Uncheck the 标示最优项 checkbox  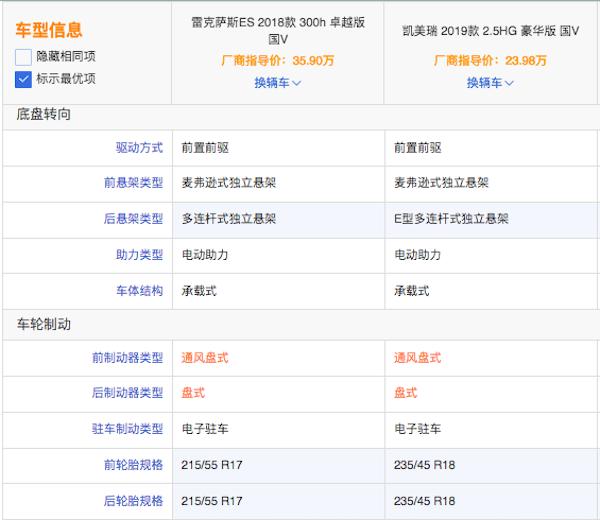pyautogui.click(x=24, y=78)
